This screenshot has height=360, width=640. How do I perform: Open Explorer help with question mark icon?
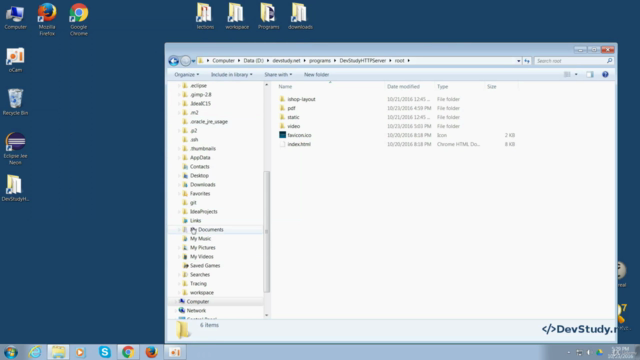pyautogui.click(x=605, y=74)
